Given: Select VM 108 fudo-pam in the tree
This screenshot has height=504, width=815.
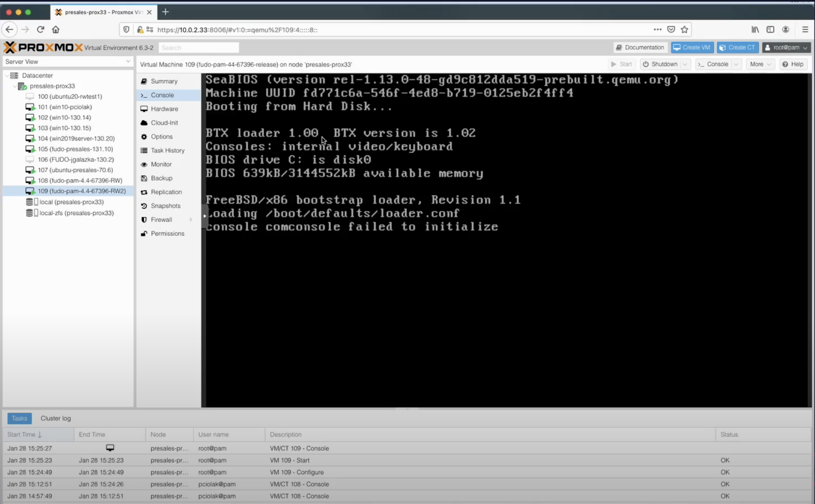Looking at the screenshot, I should (79, 180).
